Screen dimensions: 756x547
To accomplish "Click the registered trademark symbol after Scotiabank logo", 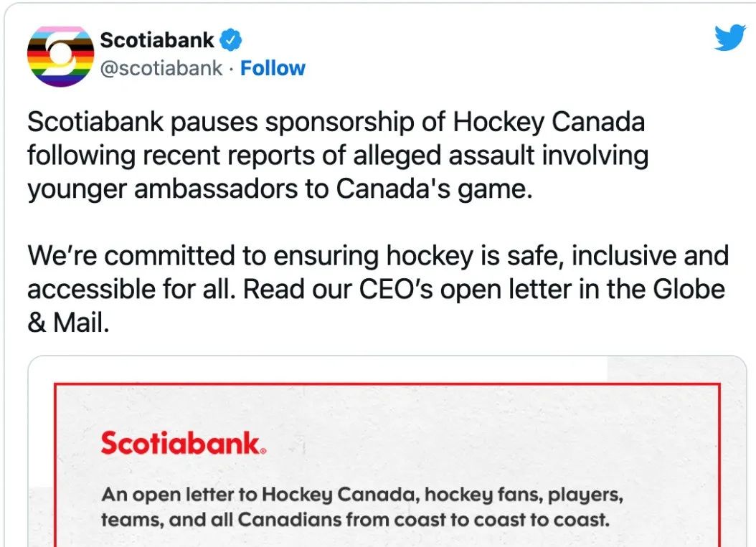I will tap(263, 452).
